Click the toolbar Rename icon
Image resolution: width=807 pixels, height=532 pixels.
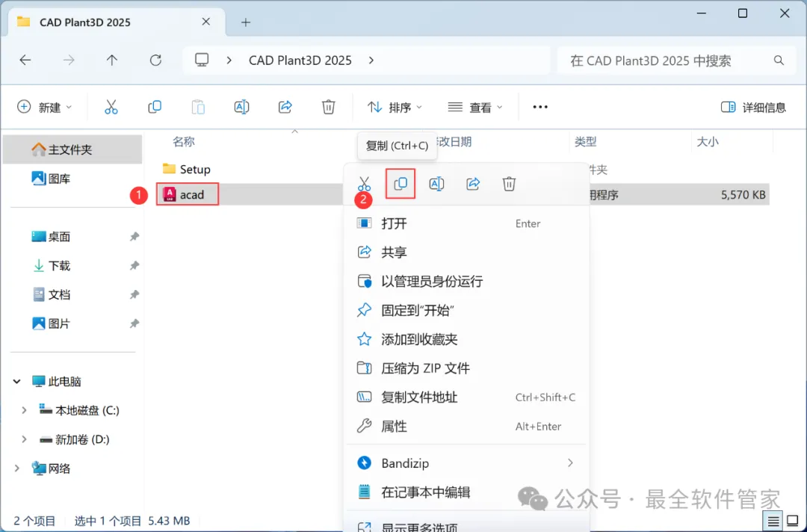pos(241,107)
